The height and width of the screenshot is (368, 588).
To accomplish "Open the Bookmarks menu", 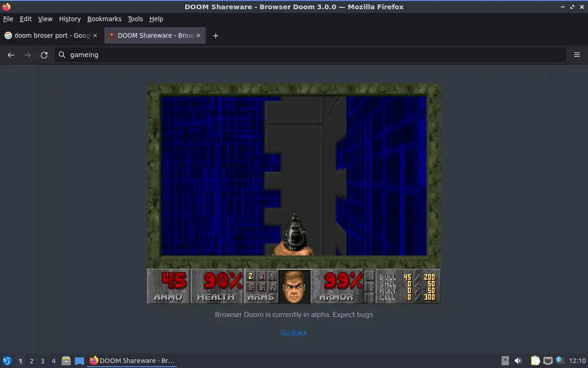I will point(104,19).
